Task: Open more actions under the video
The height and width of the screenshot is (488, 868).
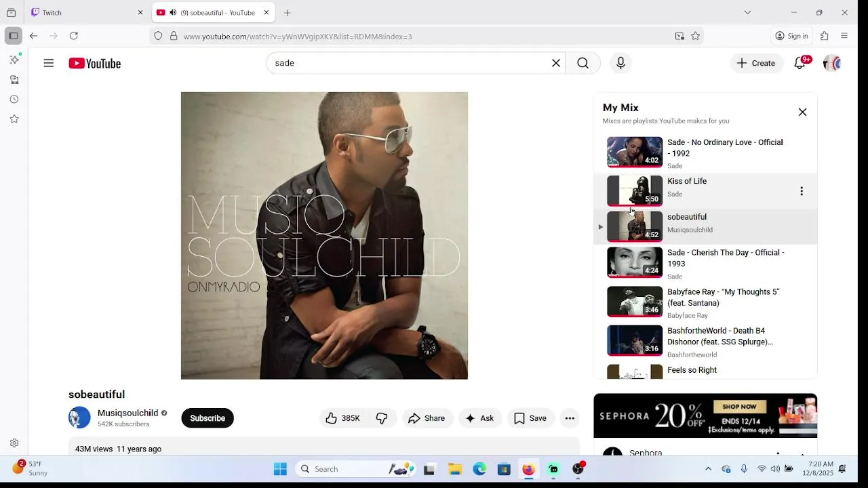Action: (570, 418)
